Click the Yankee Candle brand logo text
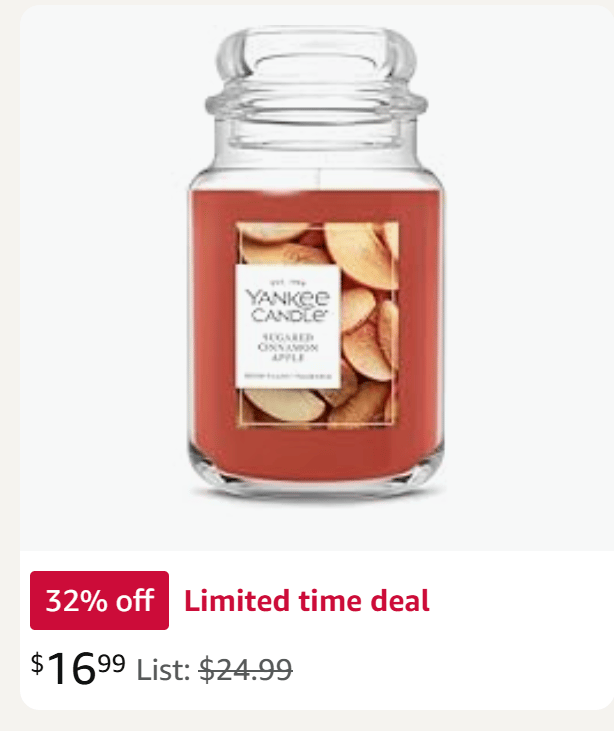The height and width of the screenshot is (731, 614). (x=288, y=305)
